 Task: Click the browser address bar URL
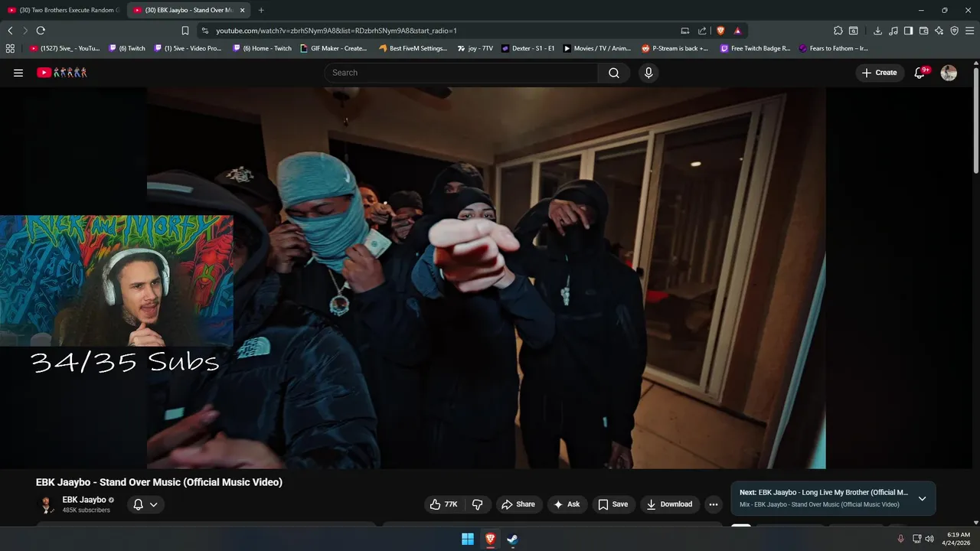(x=336, y=31)
